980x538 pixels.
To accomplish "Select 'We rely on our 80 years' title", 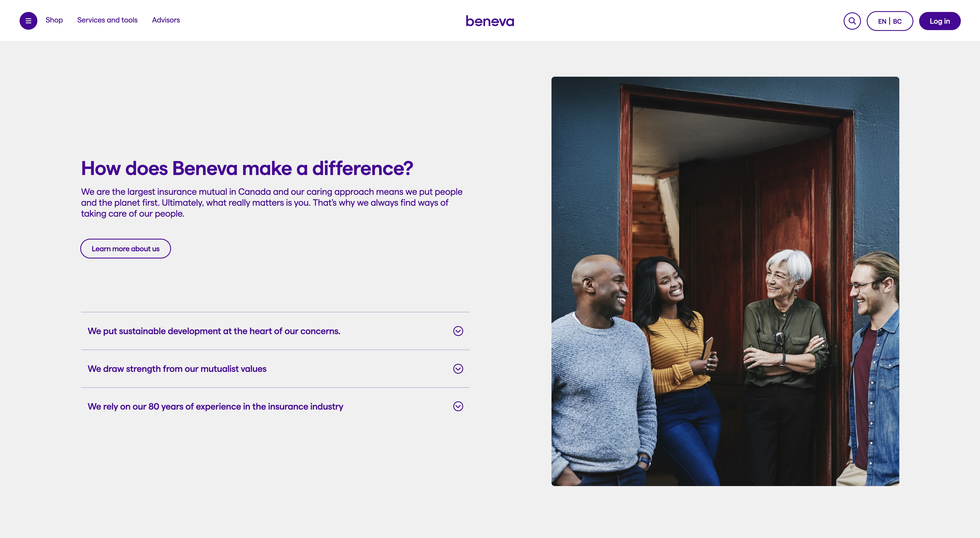I will click(x=215, y=406).
